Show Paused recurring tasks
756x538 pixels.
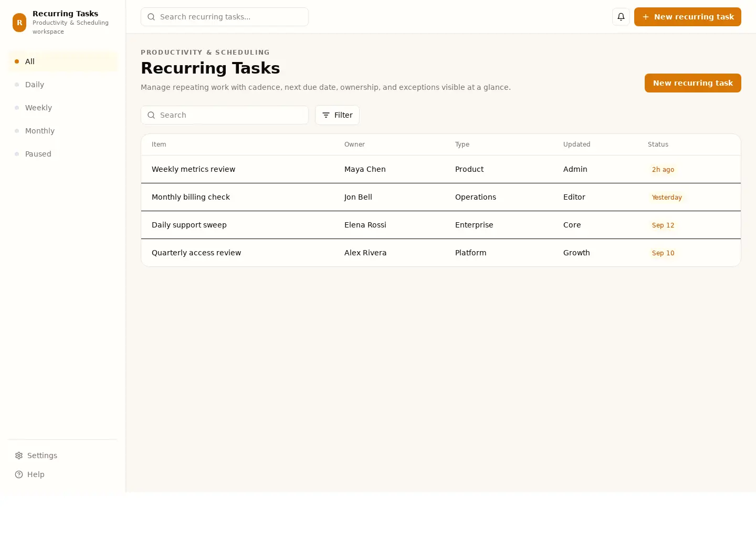pos(62,154)
